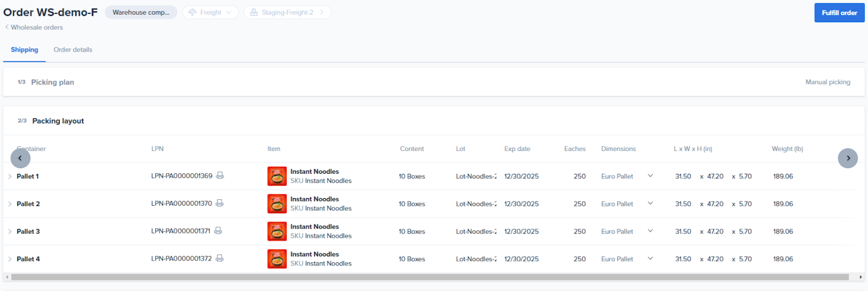Click the Fulfill order button

[x=839, y=12]
